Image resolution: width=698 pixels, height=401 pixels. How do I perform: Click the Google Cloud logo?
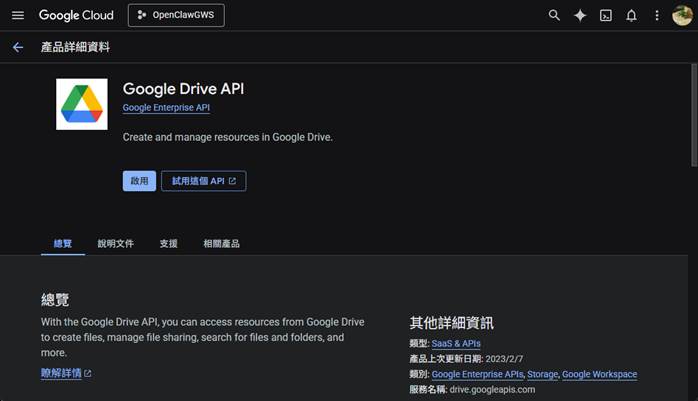[x=76, y=15]
